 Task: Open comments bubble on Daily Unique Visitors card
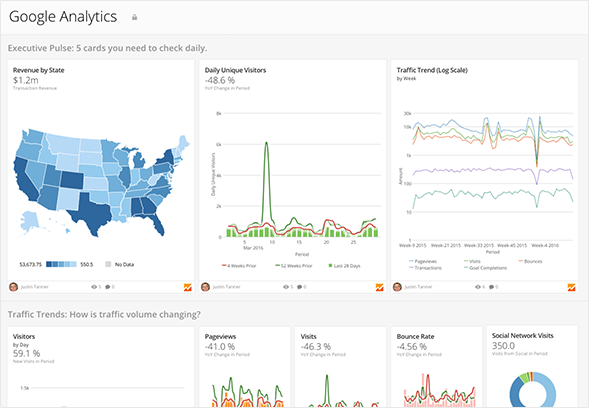pos(299,287)
